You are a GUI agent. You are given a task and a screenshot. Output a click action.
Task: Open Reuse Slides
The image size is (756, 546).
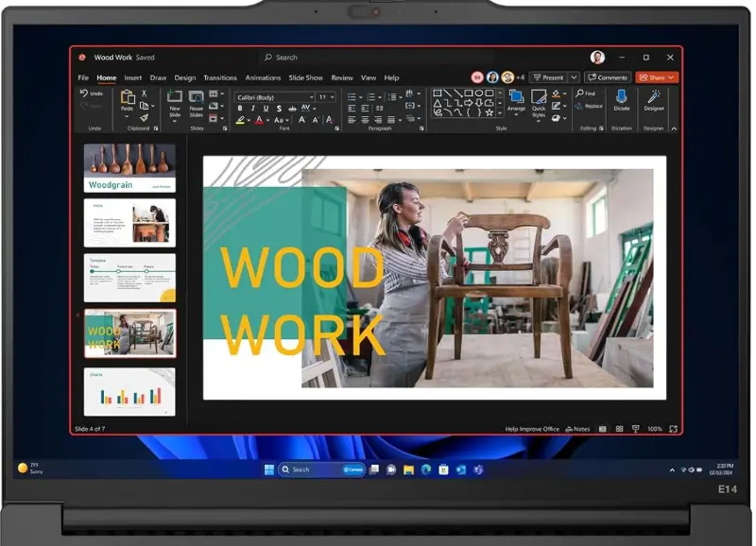[x=197, y=106]
